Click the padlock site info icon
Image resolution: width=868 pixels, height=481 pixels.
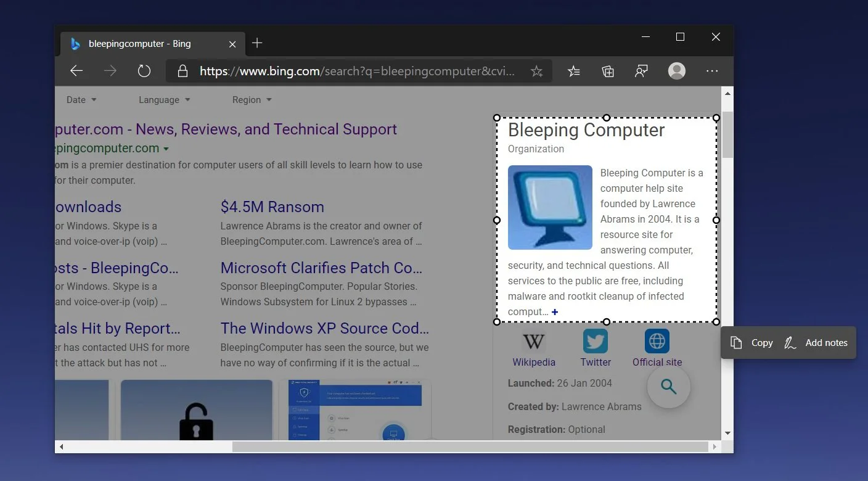182,71
